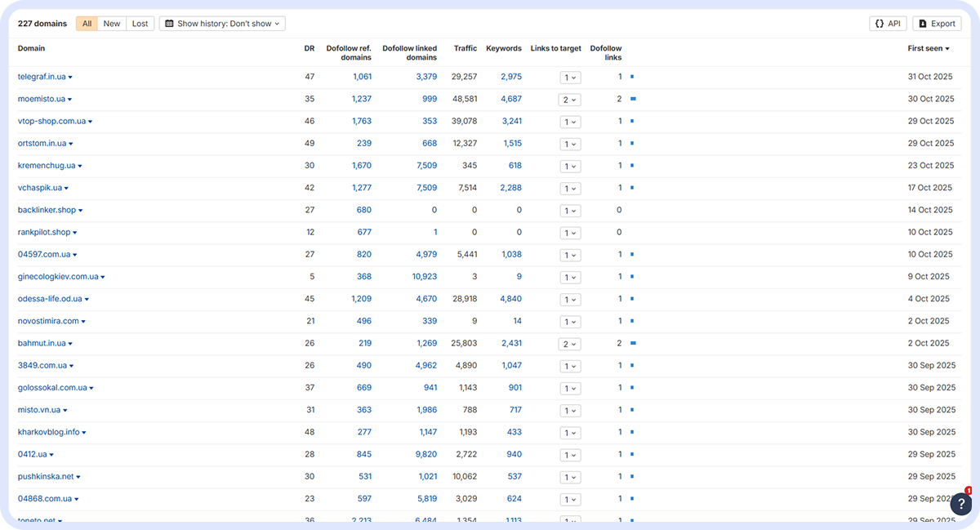Sort the table by the Traffic column
The image size is (980, 530).
pyautogui.click(x=465, y=48)
